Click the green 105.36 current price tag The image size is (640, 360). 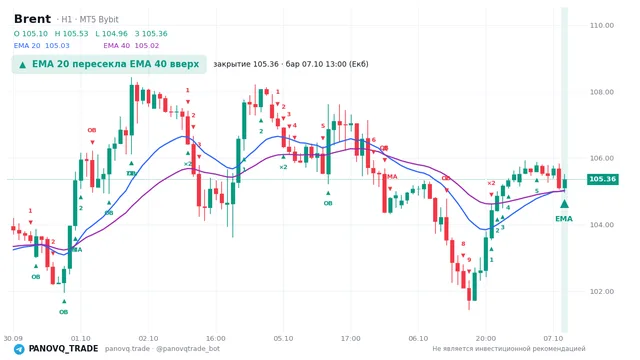tap(602, 179)
